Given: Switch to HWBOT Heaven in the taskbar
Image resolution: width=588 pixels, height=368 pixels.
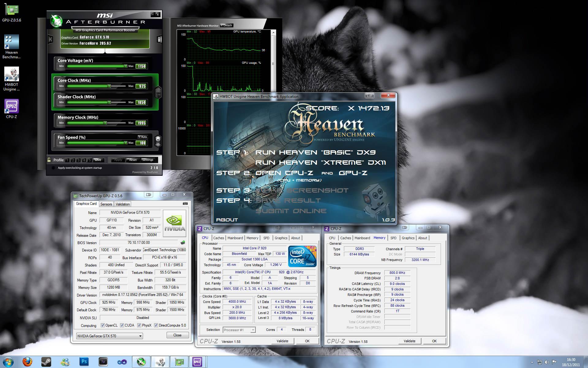Looking at the screenshot, I should pyautogui.click(x=160, y=362).
